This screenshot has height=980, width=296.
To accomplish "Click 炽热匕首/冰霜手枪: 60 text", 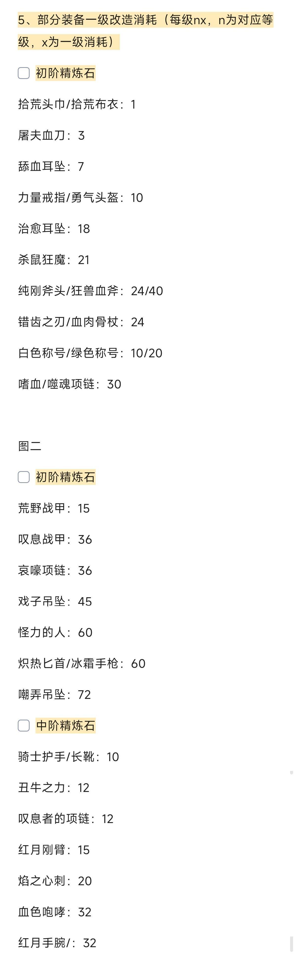I will [x=82, y=663].
